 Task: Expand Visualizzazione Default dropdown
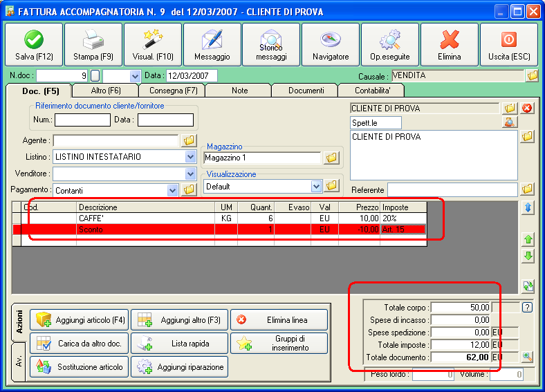pos(316,186)
